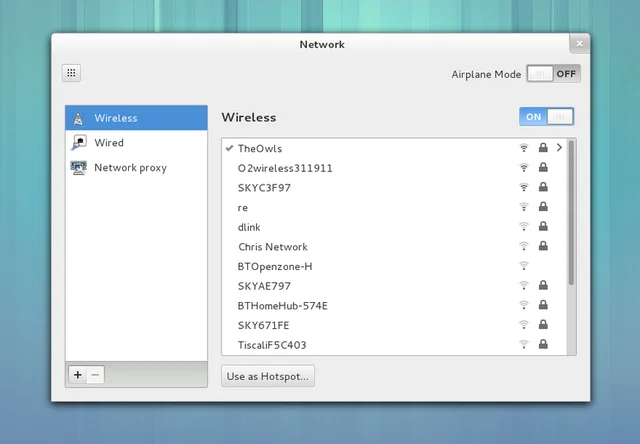640x444 pixels.
Task: Click the all settings grid icon
Action: tap(72, 73)
